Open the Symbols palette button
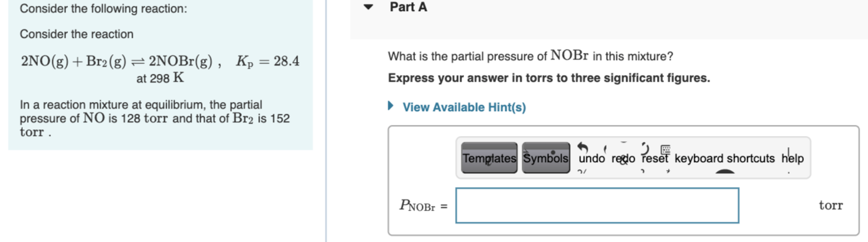868x242 pixels. tap(545, 158)
